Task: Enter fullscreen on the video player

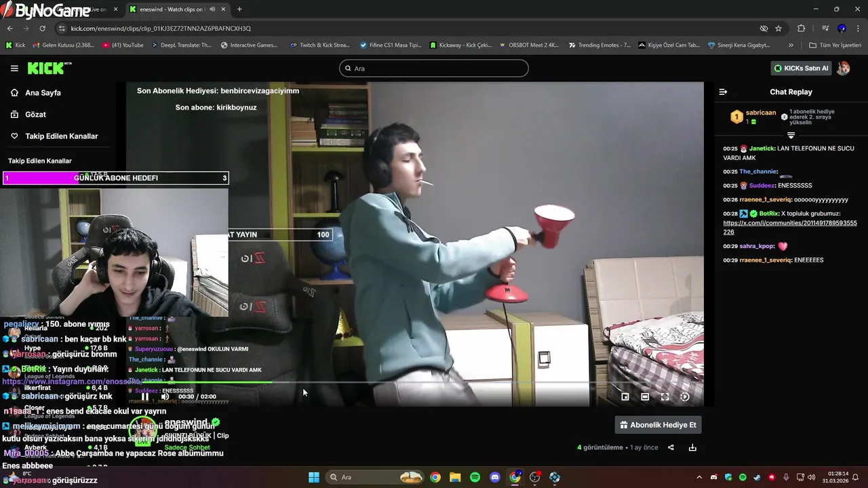Action: 665,396
